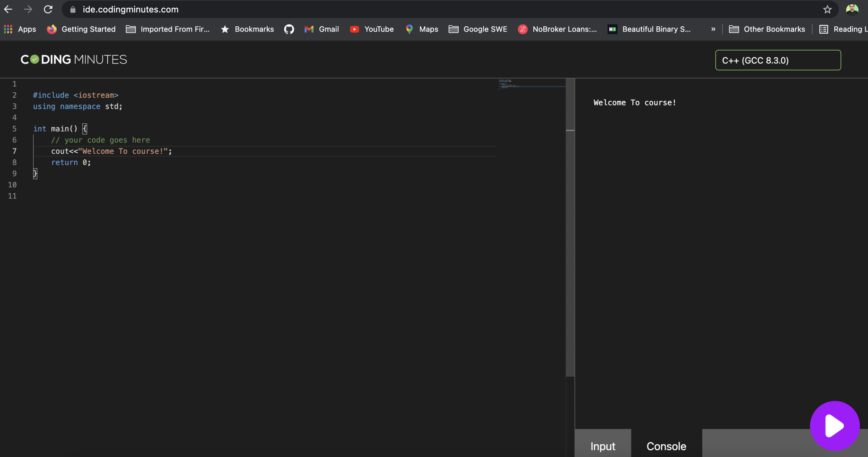This screenshot has width=868, height=457.
Task: Open the GitHub bookmark icon
Action: pos(289,29)
